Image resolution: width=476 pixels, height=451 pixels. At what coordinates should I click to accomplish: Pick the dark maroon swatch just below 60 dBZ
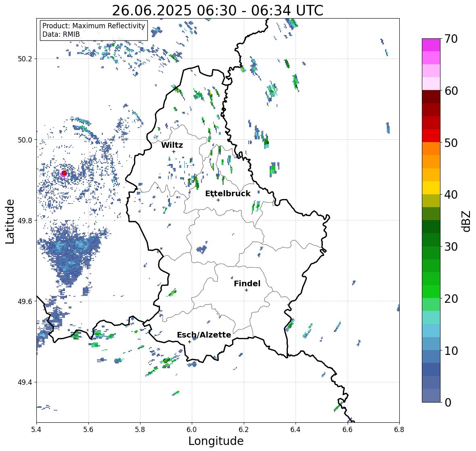431,97
